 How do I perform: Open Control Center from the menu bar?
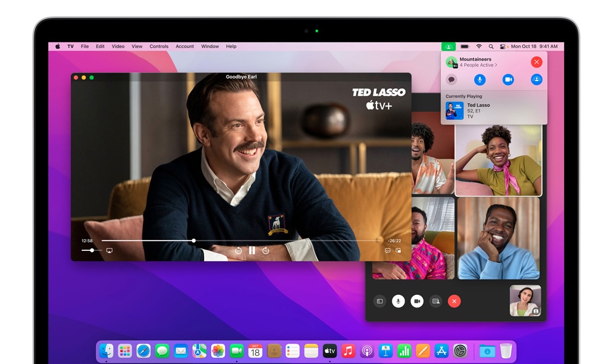coord(502,46)
